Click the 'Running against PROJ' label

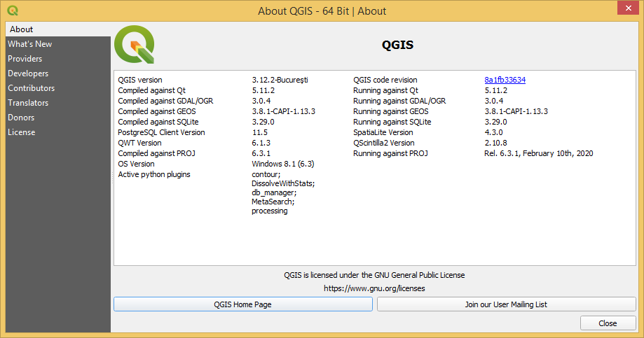click(390, 153)
